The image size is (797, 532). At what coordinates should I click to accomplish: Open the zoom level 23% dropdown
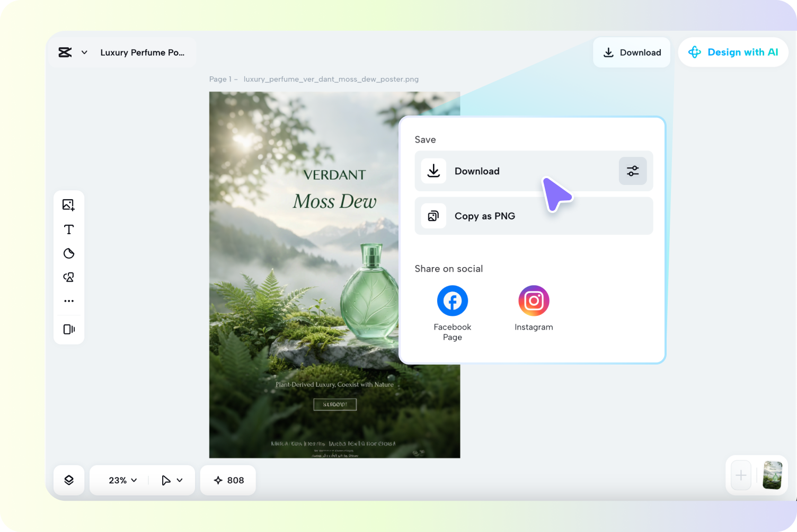coord(121,480)
